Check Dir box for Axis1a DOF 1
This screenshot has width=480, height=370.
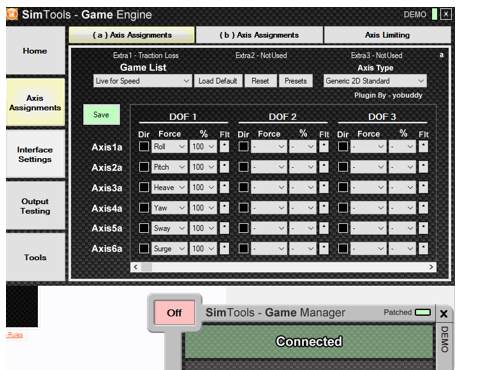(x=144, y=146)
